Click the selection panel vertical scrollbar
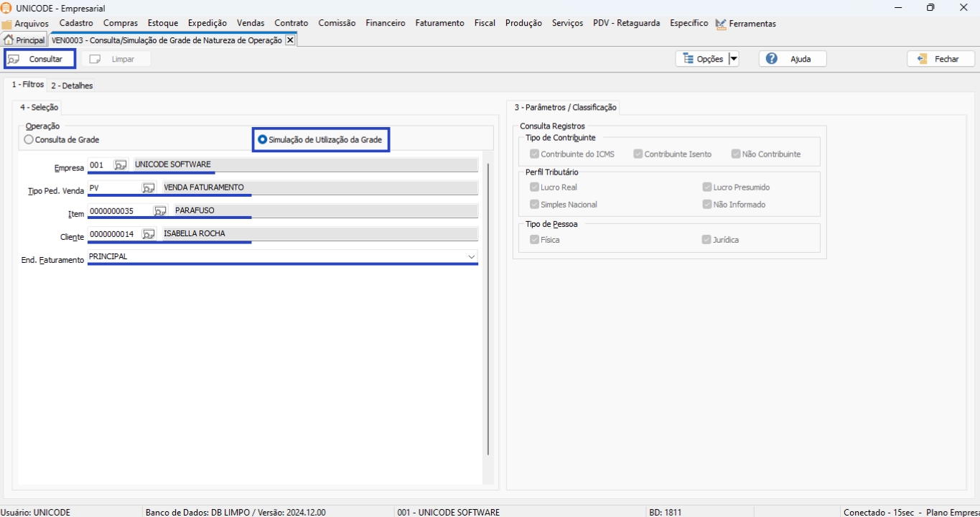Image resolution: width=980 pixels, height=517 pixels. [x=488, y=309]
